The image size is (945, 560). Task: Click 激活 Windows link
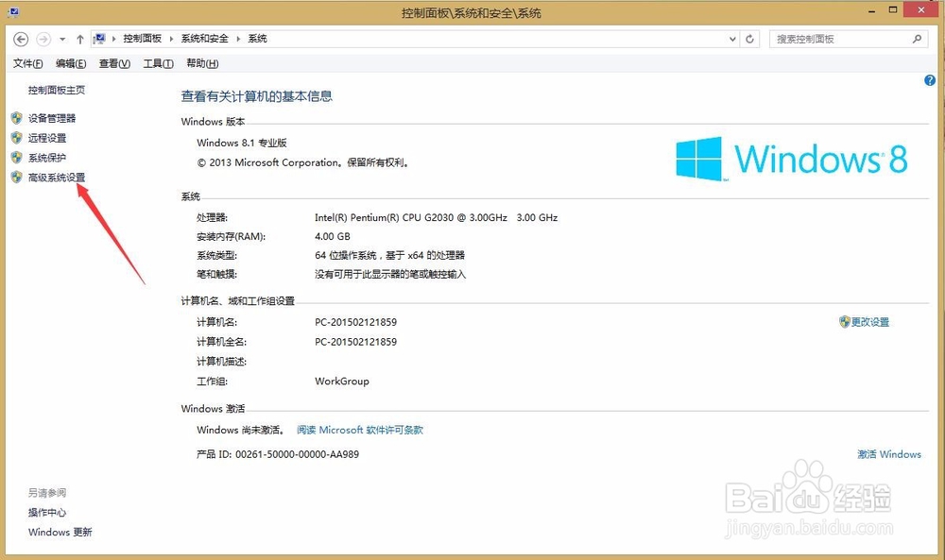889,454
